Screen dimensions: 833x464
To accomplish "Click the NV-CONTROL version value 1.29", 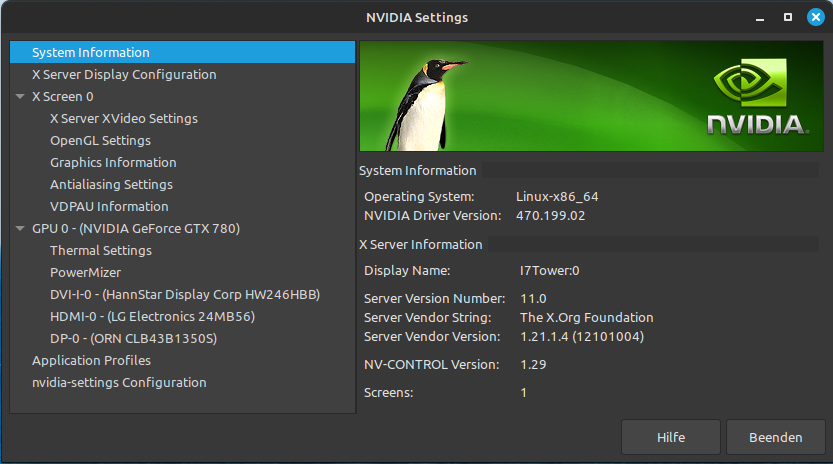I will coord(533,365).
